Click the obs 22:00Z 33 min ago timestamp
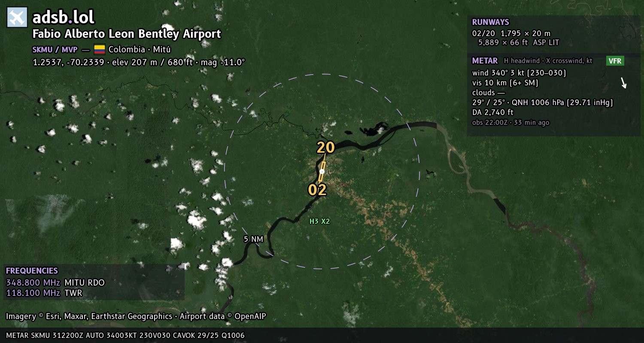644x343 pixels. [x=510, y=123]
